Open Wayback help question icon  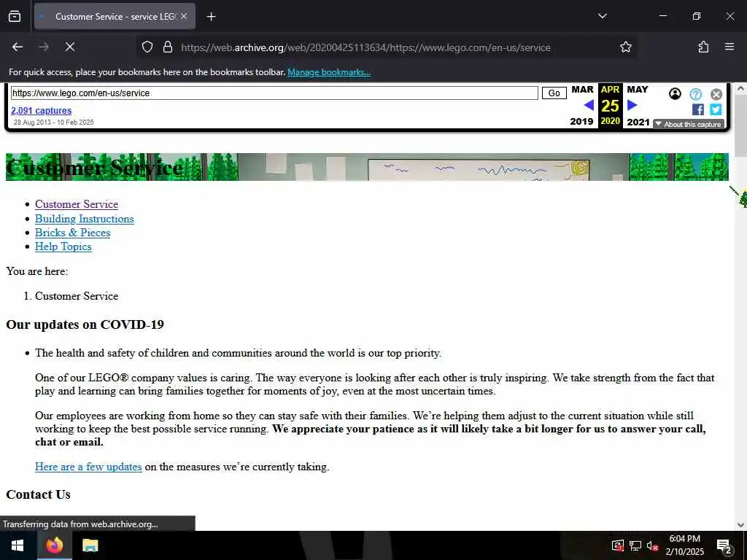pyautogui.click(x=695, y=94)
